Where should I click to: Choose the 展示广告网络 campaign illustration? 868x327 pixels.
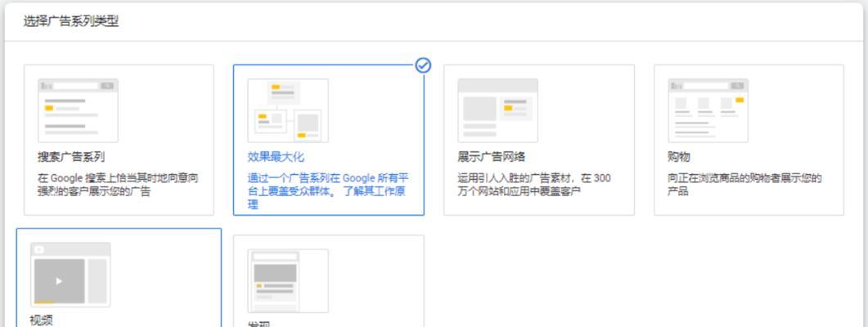(497, 110)
